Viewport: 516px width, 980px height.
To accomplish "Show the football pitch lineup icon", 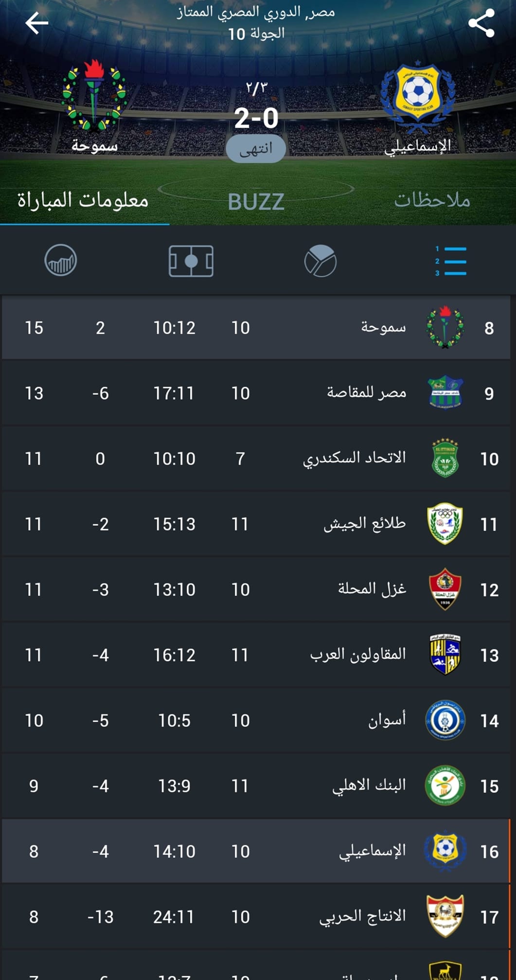I will click(191, 261).
